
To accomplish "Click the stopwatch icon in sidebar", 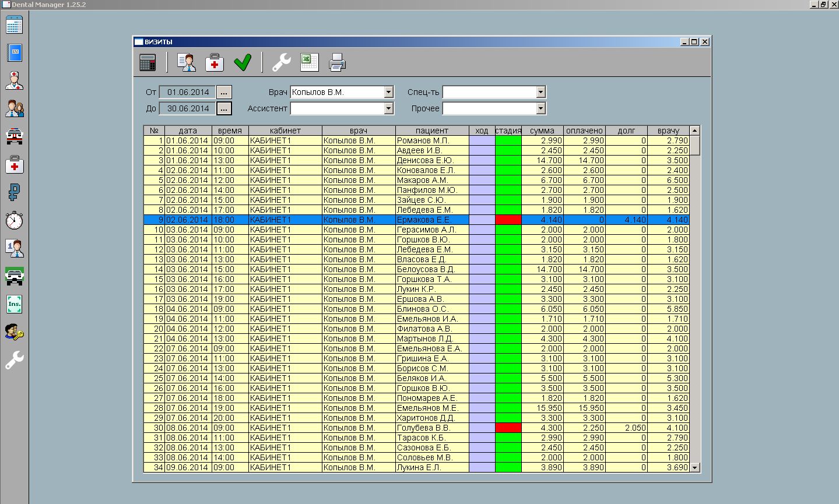I will 14,220.
